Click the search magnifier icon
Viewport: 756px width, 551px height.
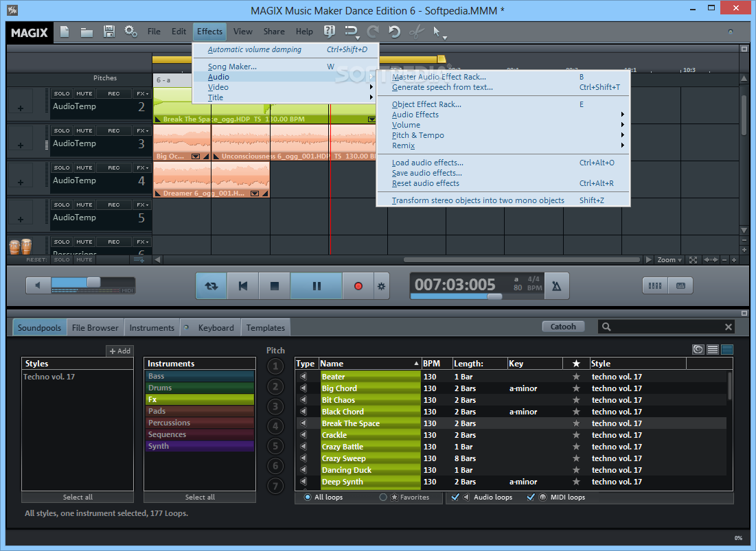(x=606, y=327)
